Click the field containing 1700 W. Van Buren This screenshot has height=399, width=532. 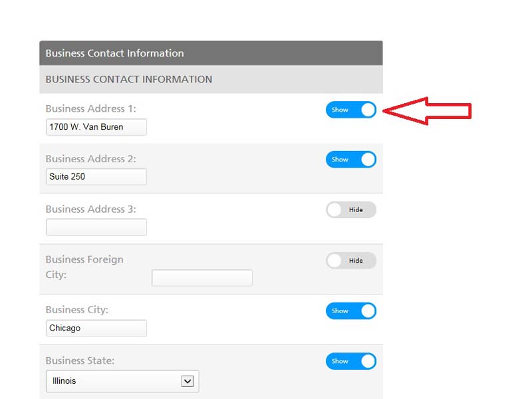tap(96, 127)
